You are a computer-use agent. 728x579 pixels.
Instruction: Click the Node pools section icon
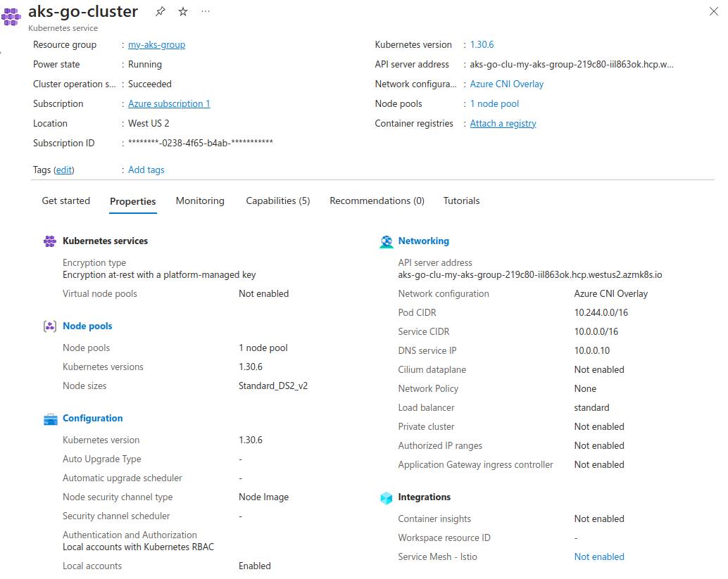tap(49, 326)
